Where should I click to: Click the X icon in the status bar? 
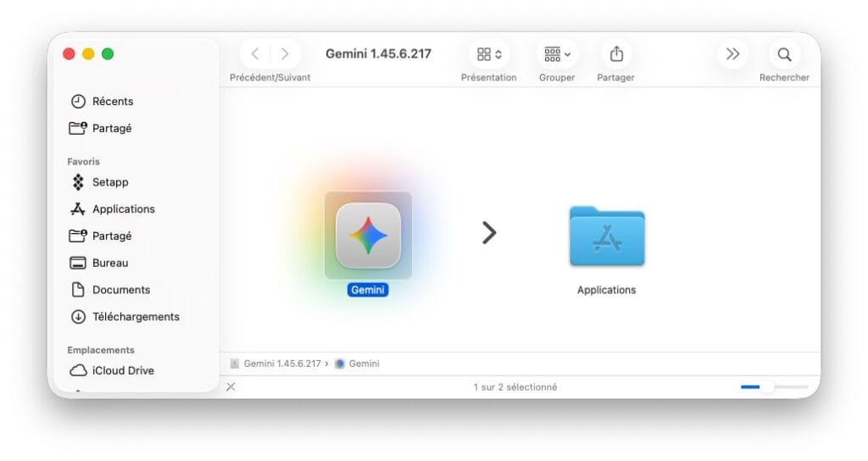coord(231,386)
